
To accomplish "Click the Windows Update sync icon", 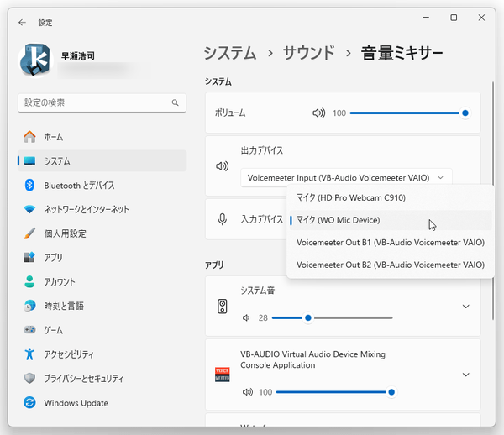I will tap(29, 402).
